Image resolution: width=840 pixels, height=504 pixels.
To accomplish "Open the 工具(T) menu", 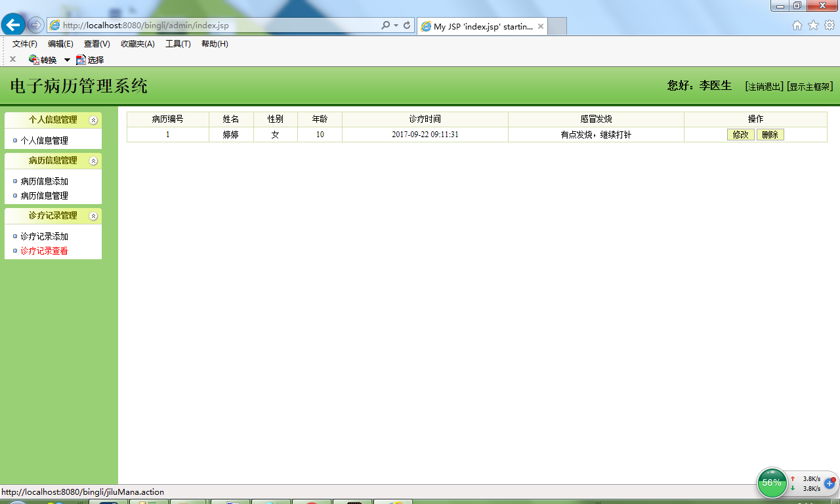I will tap(178, 44).
